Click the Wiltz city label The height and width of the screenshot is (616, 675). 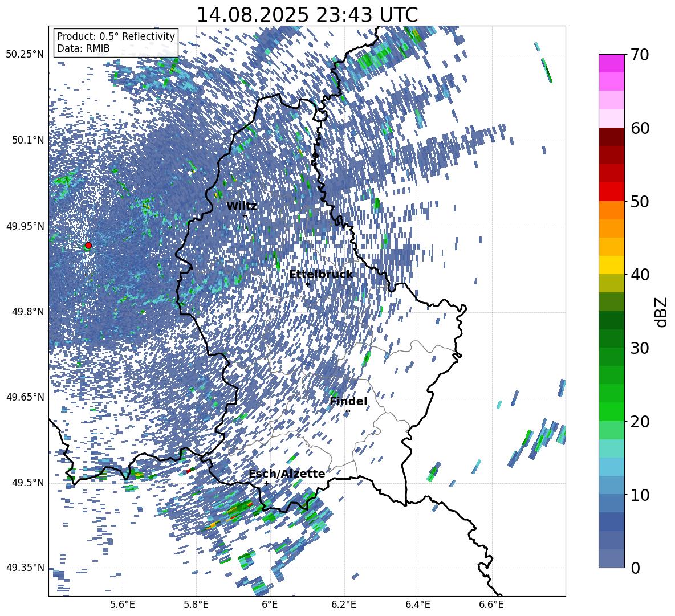[x=242, y=206]
